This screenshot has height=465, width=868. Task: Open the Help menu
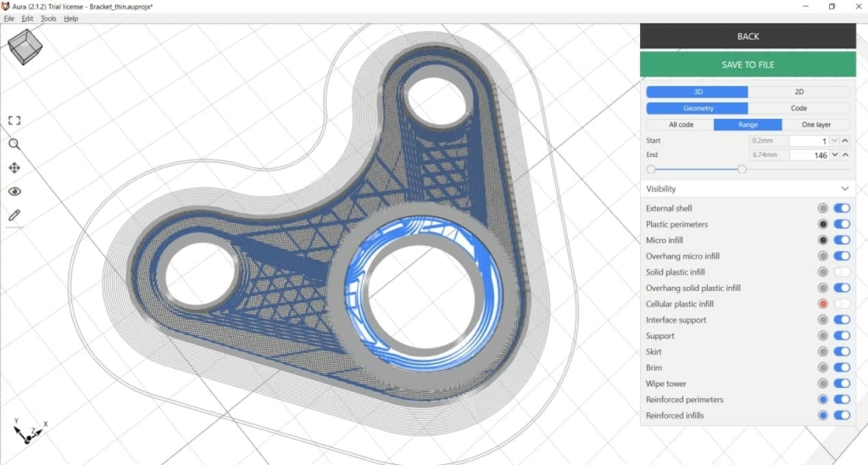pos(71,19)
